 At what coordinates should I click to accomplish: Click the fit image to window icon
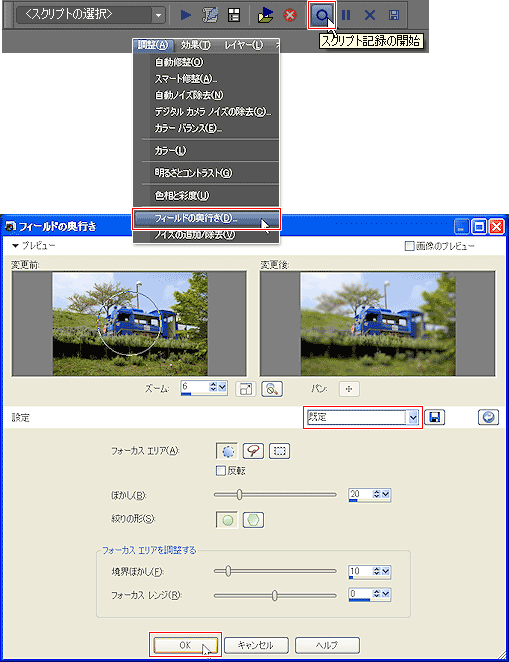pyautogui.click(x=246, y=389)
